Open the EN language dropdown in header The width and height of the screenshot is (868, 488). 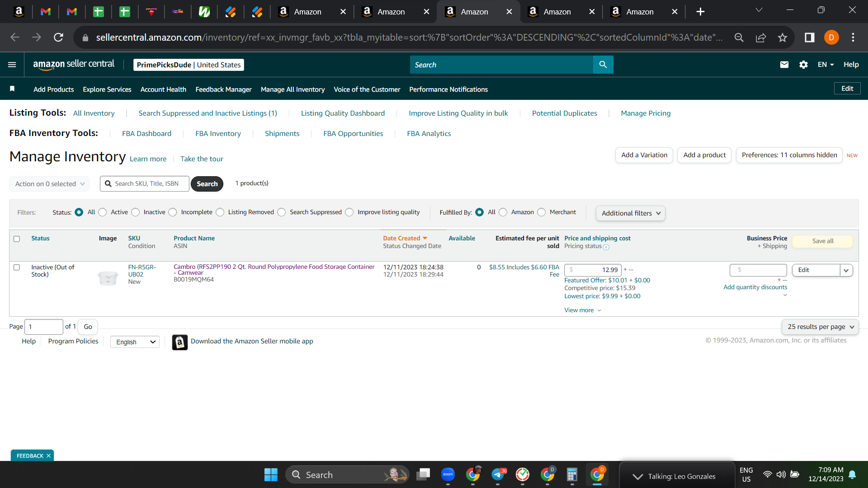point(826,65)
